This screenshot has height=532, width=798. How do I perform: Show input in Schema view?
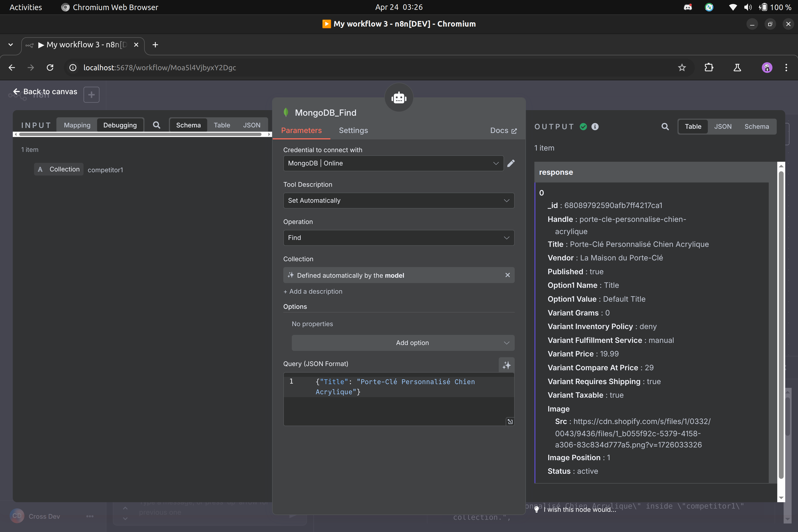pos(188,125)
